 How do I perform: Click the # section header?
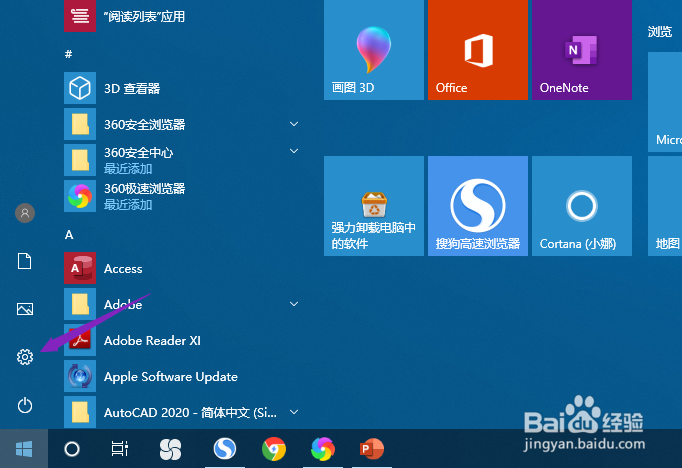click(68, 54)
